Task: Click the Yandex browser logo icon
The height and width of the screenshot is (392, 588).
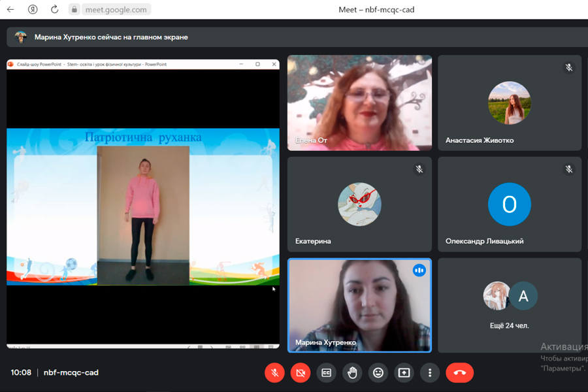Action: pyautogui.click(x=33, y=9)
